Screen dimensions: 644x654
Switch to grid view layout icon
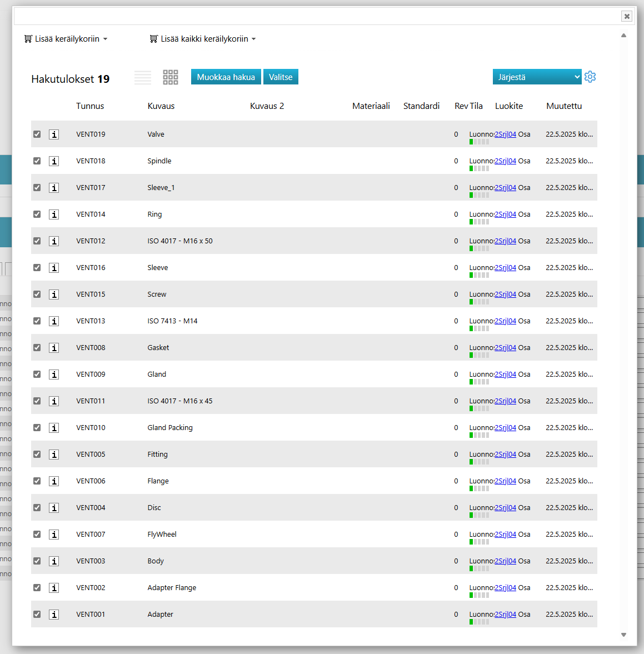tap(171, 77)
